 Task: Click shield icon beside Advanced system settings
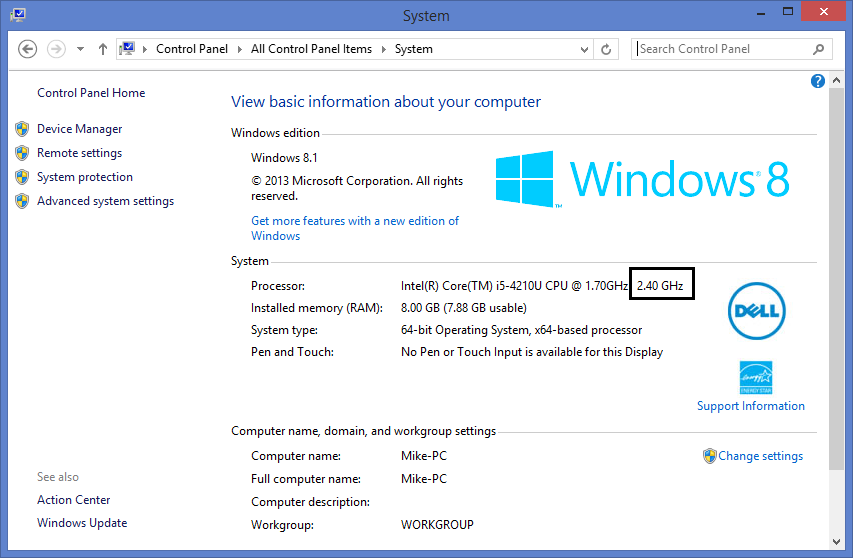[22, 201]
